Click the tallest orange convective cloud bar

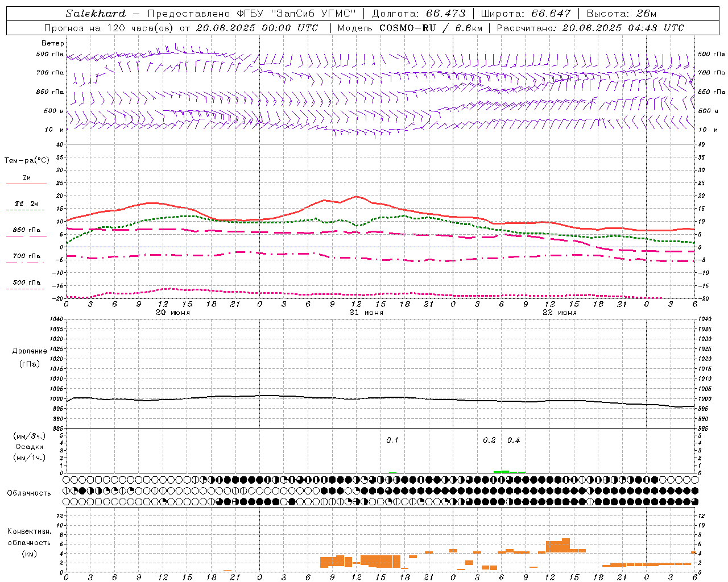566,545
